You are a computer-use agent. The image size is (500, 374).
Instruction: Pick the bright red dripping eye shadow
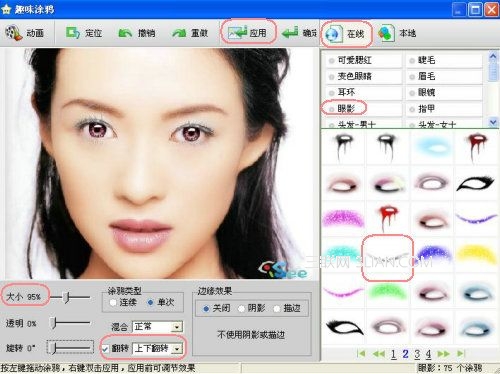pos(387,217)
